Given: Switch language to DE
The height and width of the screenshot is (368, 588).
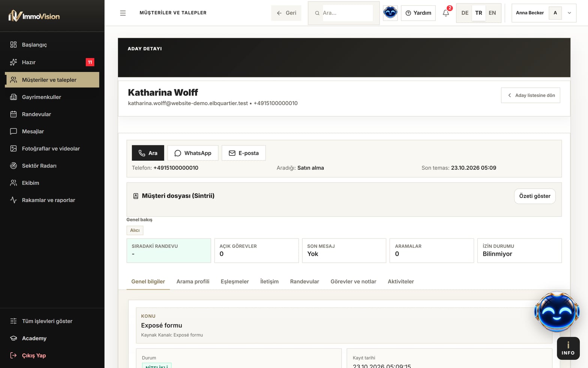Looking at the screenshot, I should pos(465,13).
